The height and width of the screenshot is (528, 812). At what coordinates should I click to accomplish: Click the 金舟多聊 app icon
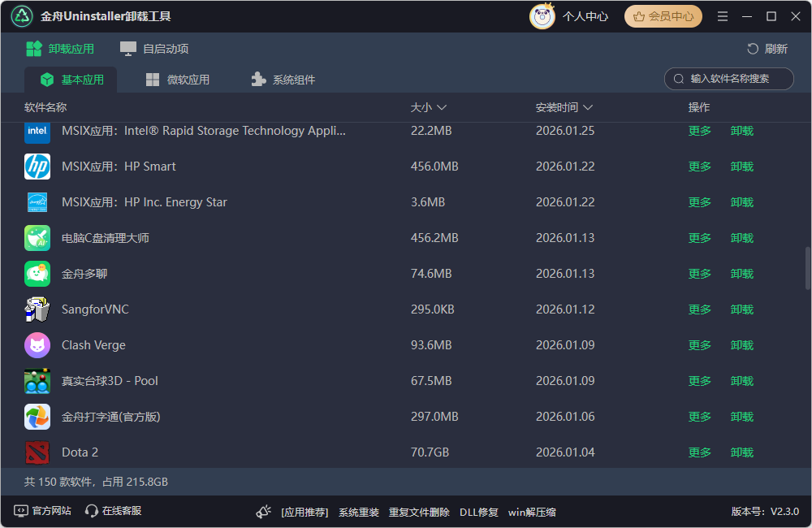tap(36, 273)
